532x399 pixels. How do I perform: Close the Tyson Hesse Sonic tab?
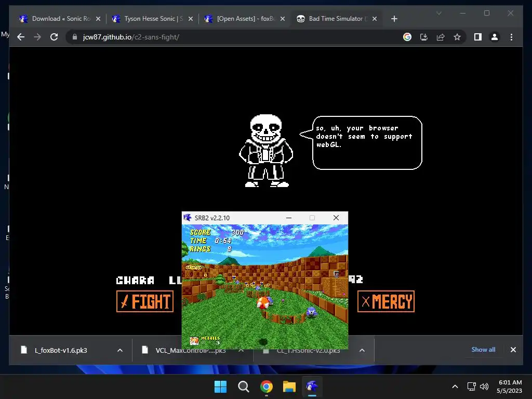[x=190, y=19]
